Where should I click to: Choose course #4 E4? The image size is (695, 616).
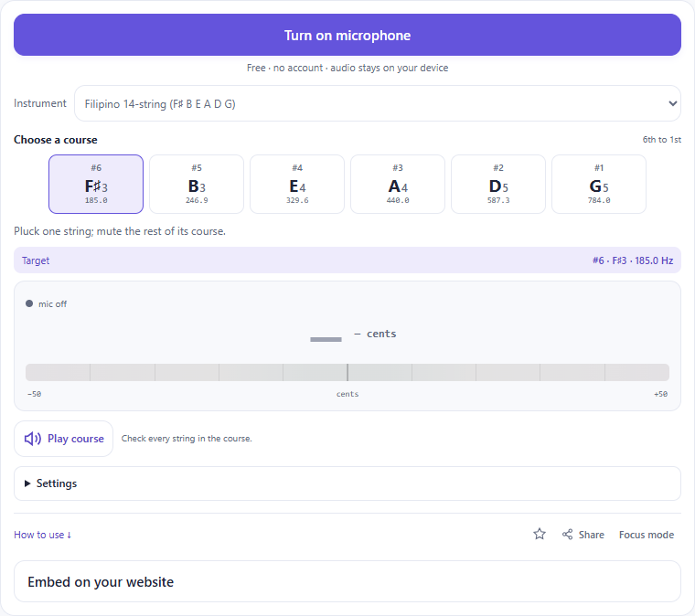tap(297, 185)
